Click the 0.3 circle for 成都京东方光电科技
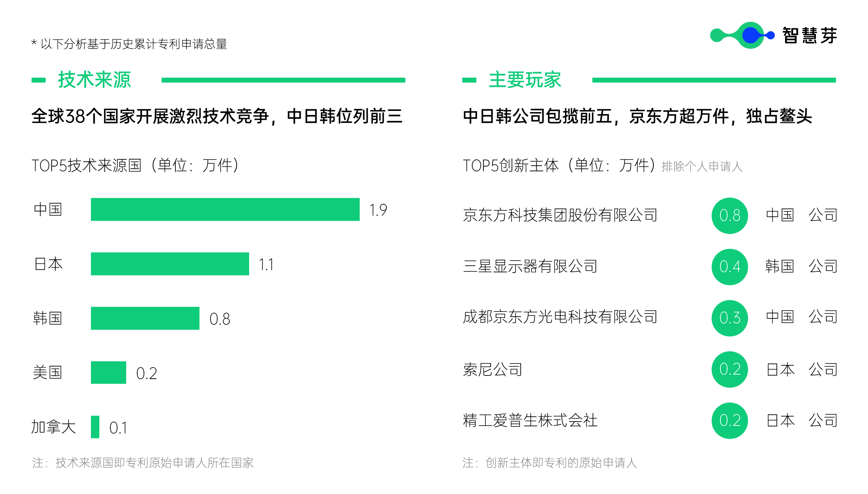The width and height of the screenshot is (868, 494). 729,318
